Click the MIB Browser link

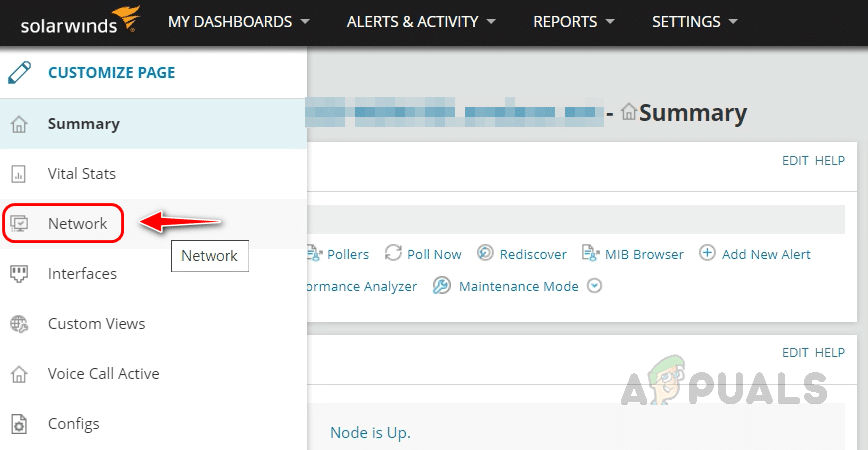click(644, 254)
